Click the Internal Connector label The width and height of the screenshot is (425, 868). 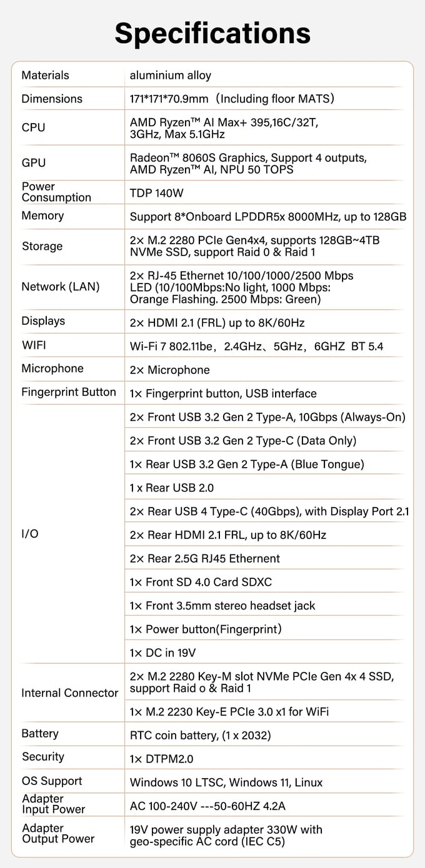click(70, 693)
